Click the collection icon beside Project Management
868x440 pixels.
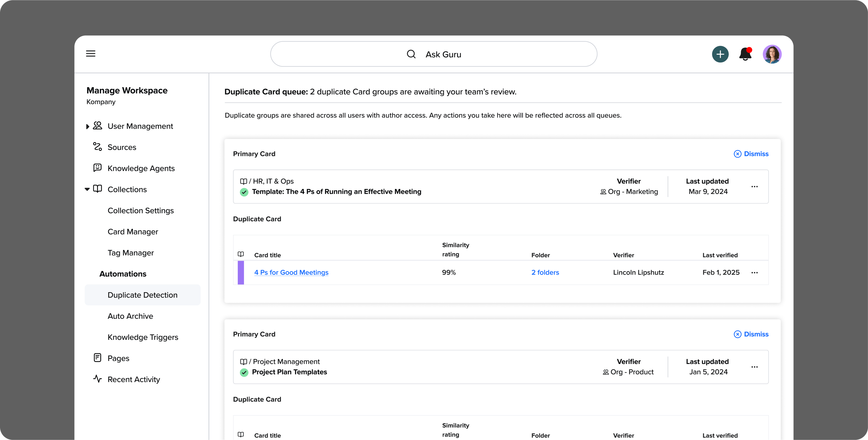click(x=243, y=362)
